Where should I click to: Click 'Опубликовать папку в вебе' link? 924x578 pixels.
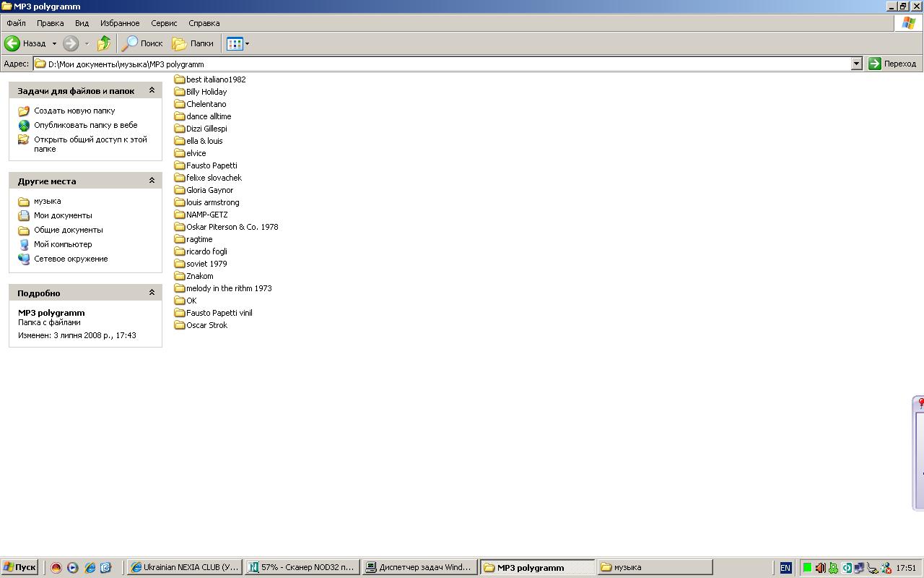(85, 125)
